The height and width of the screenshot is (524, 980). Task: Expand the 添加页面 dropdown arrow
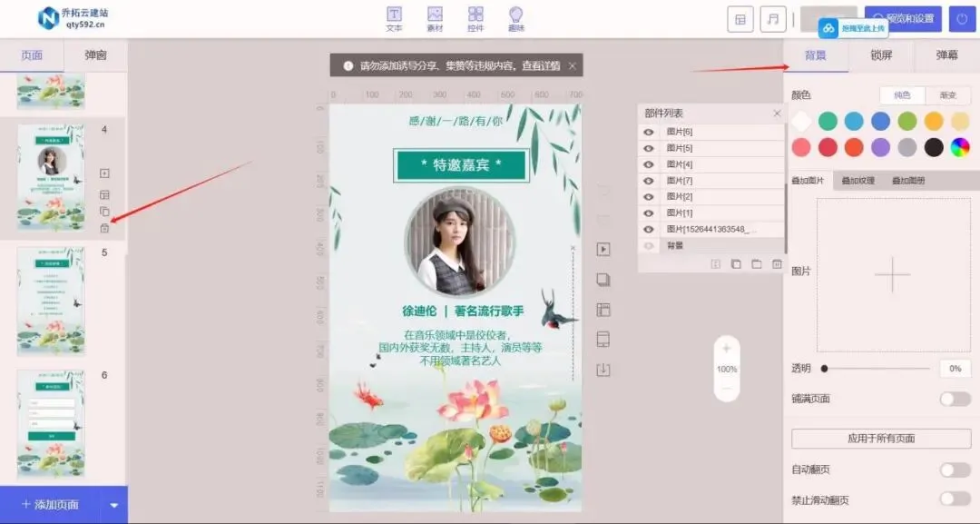(x=112, y=505)
